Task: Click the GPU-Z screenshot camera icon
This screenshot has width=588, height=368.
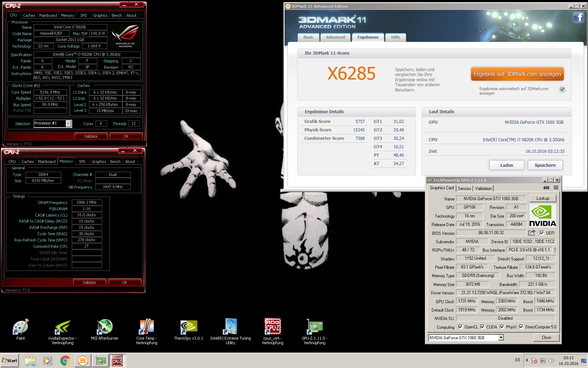Action: click(x=546, y=188)
